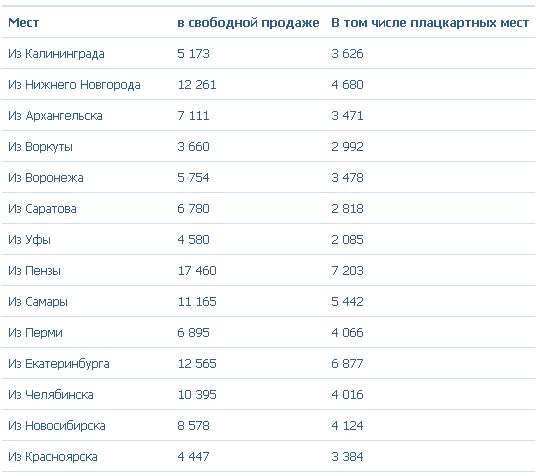Click the 'Мест' column header

(x=23, y=23)
